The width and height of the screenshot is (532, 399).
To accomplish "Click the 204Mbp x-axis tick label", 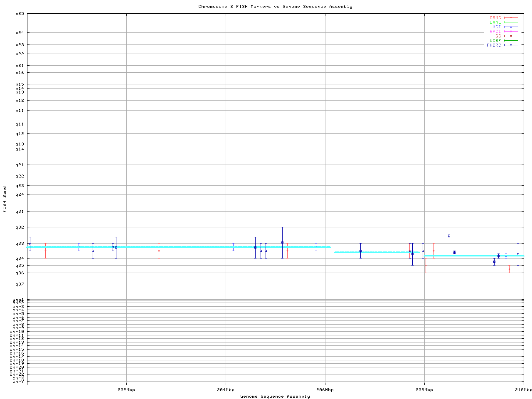I will [226, 390].
